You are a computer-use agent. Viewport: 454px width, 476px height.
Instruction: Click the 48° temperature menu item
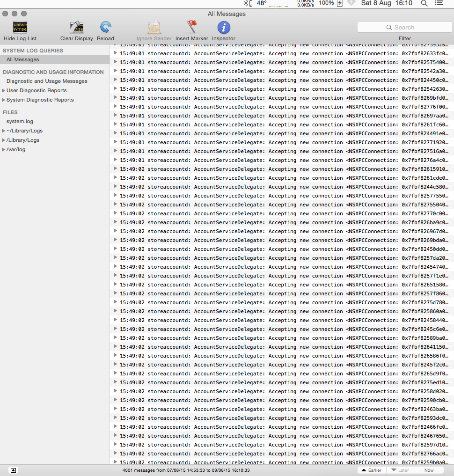point(262,3)
